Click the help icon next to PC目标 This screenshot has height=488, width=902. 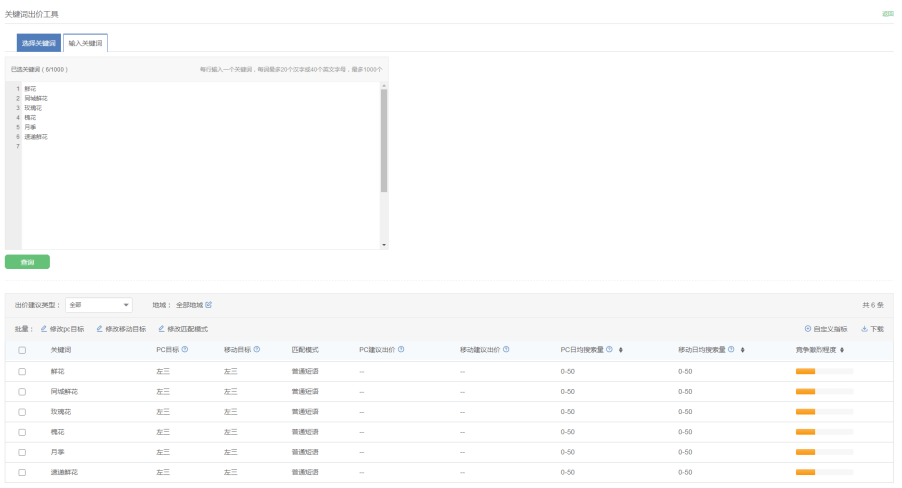click(x=185, y=350)
